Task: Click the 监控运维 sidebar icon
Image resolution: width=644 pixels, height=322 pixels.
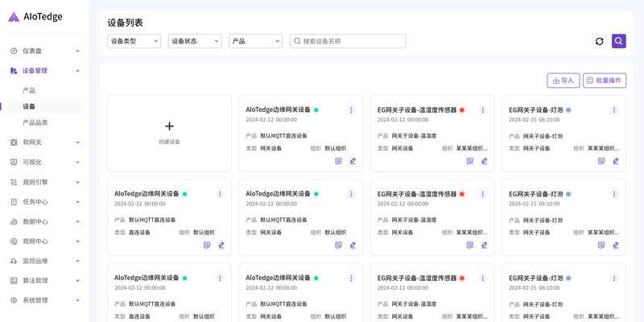Action: click(x=14, y=261)
